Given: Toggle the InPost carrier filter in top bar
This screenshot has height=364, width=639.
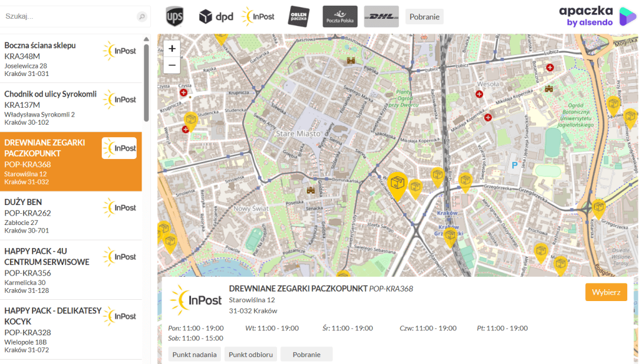Looking at the screenshot, I should (x=258, y=16).
